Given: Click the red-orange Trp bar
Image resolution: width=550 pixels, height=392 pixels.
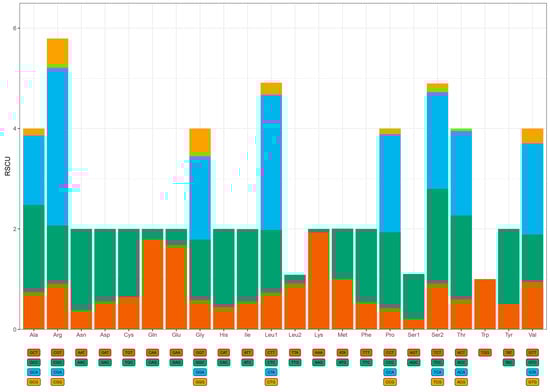Looking at the screenshot, I should click(485, 304).
